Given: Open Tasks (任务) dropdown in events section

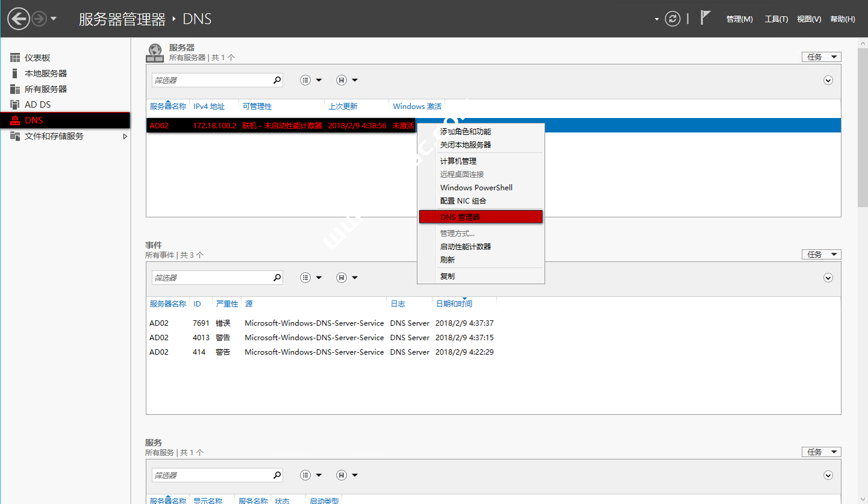Looking at the screenshot, I should coord(821,254).
